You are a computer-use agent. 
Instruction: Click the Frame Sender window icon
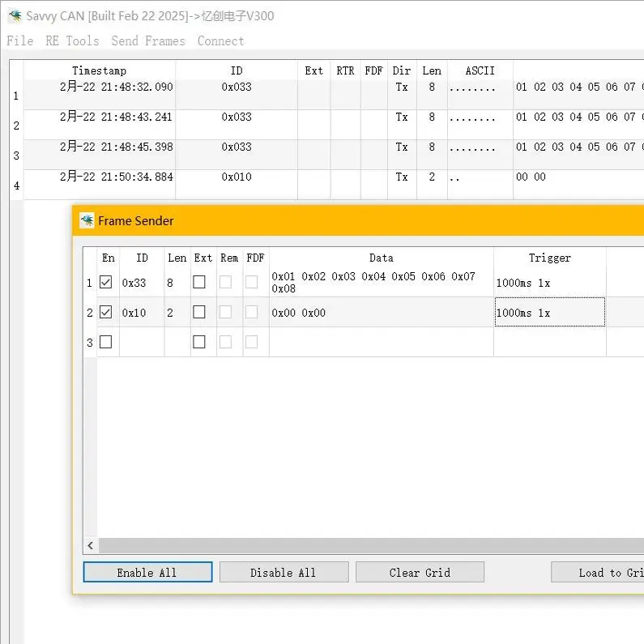click(x=87, y=220)
